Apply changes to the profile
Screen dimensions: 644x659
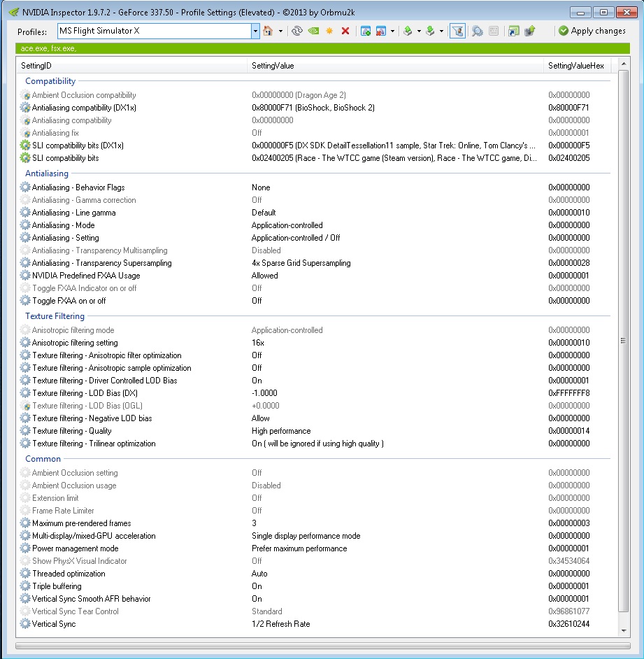tap(592, 31)
